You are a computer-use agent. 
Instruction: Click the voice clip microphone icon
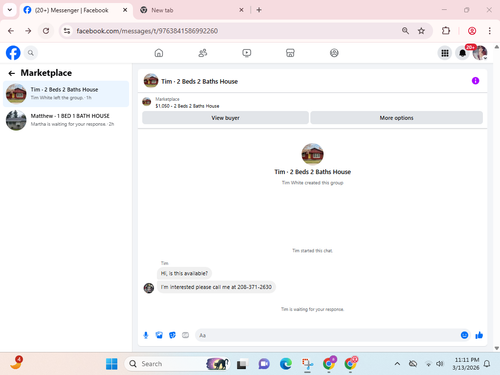coord(146,335)
